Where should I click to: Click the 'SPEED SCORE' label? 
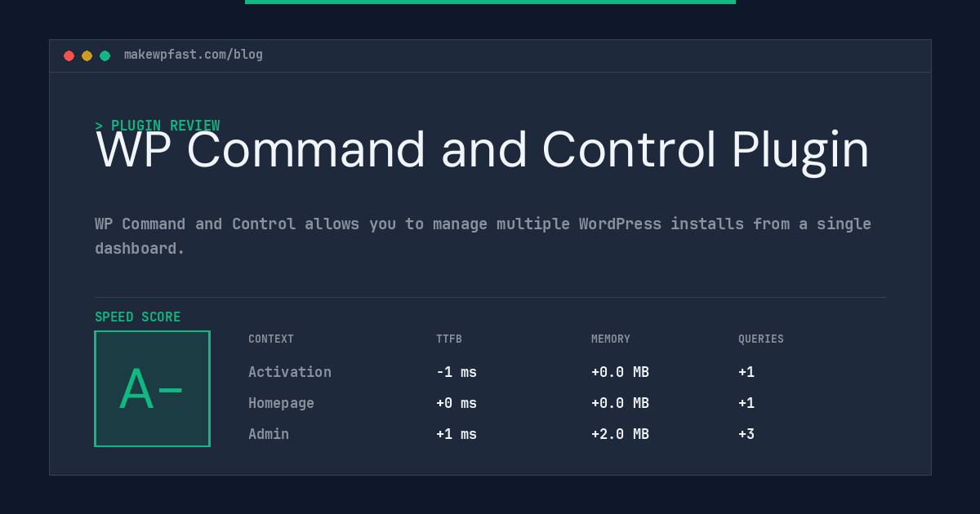[x=138, y=317]
